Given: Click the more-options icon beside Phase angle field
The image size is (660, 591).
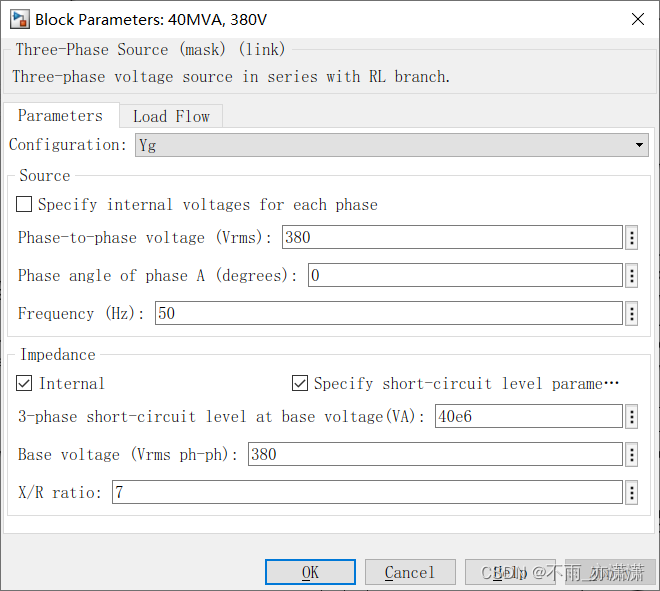Looking at the screenshot, I should (632, 276).
